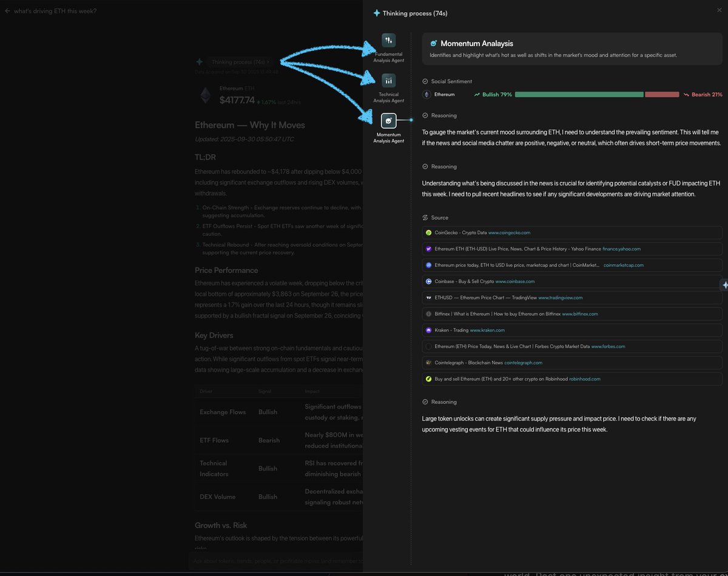The width and height of the screenshot is (728, 576).
Task: Open the www.bitfinex.com link
Action: click(580, 314)
